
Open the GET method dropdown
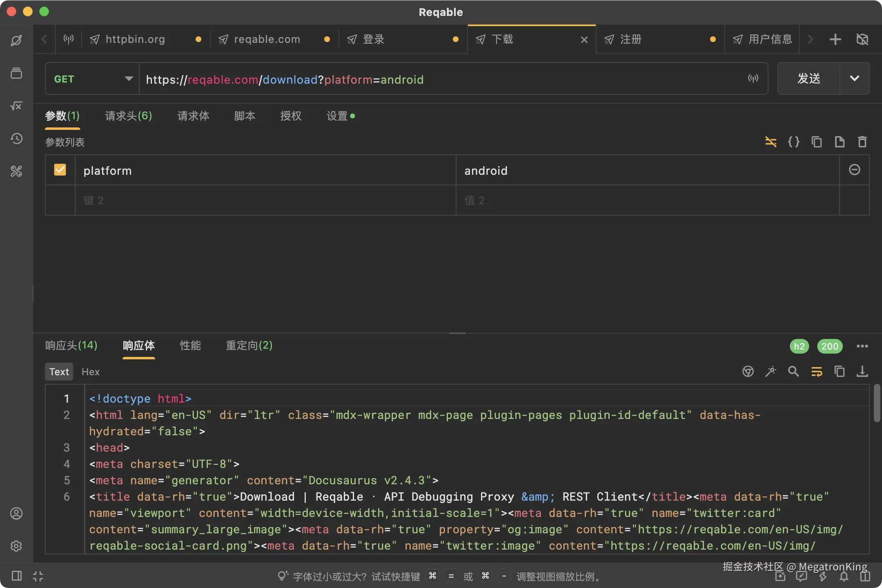point(92,79)
